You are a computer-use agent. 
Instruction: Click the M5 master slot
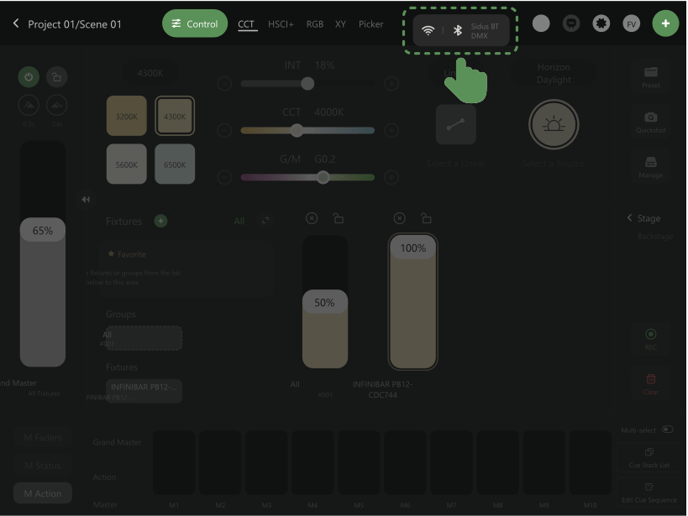tap(358, 463)
